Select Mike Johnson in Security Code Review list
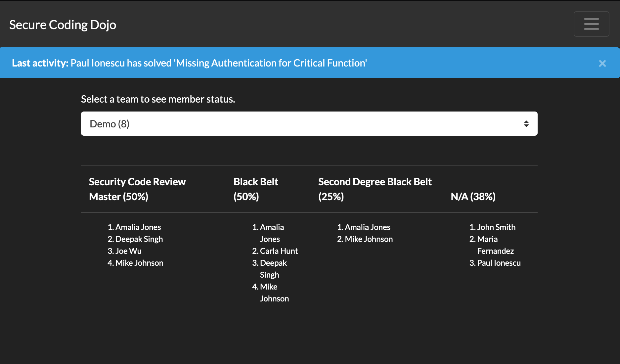The image size is (620, 364). pos(139,263)
